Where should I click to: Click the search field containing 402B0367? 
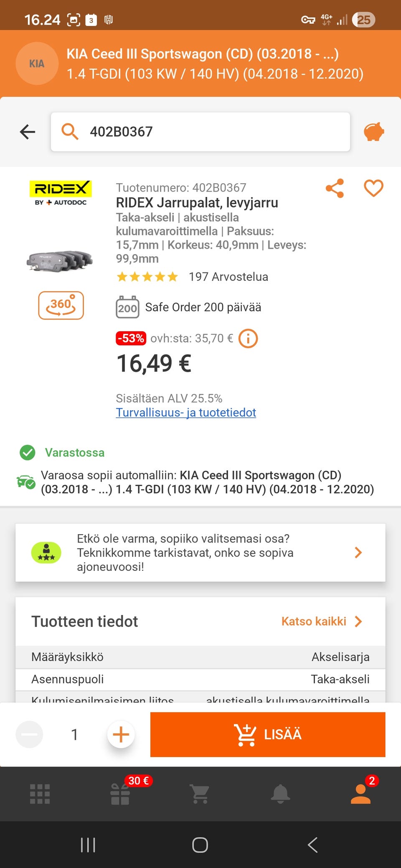[x=200, y=132]
